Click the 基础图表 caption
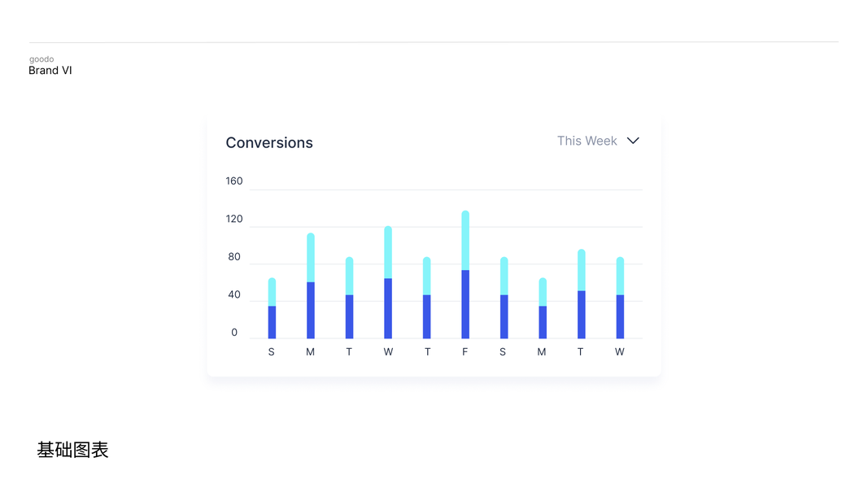This screenshot has width=868, height=488. pyautogui.click(x=73, y=450)
